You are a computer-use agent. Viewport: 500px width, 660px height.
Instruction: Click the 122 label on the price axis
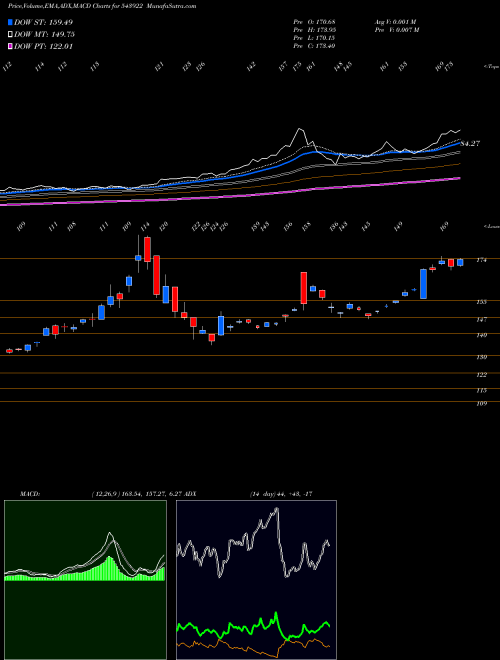(x=481, y=375)
